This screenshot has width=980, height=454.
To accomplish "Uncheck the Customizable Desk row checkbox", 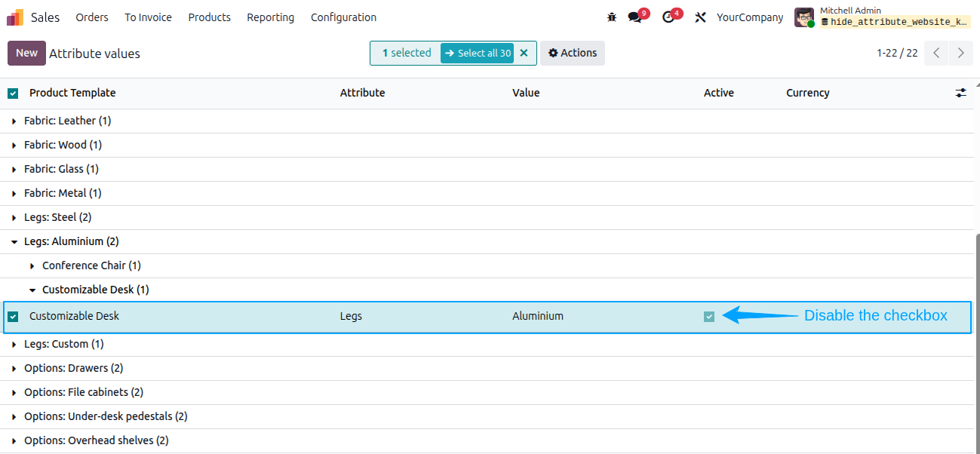I will coord(13,317).
